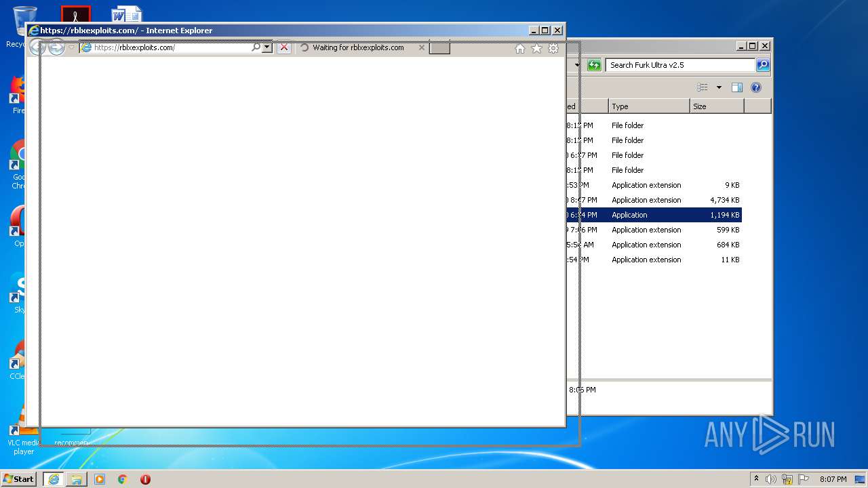Viewport: 868px width, 488px height.
Task: Open the Start menu
Action: coord(19,479)
